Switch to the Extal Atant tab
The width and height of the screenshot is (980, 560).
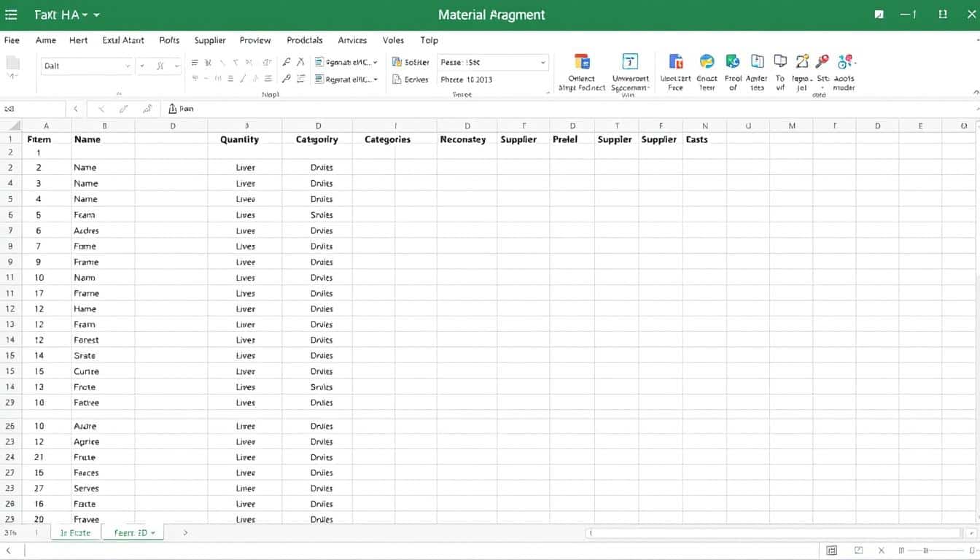pyautogui.click(x=123, y=40)
